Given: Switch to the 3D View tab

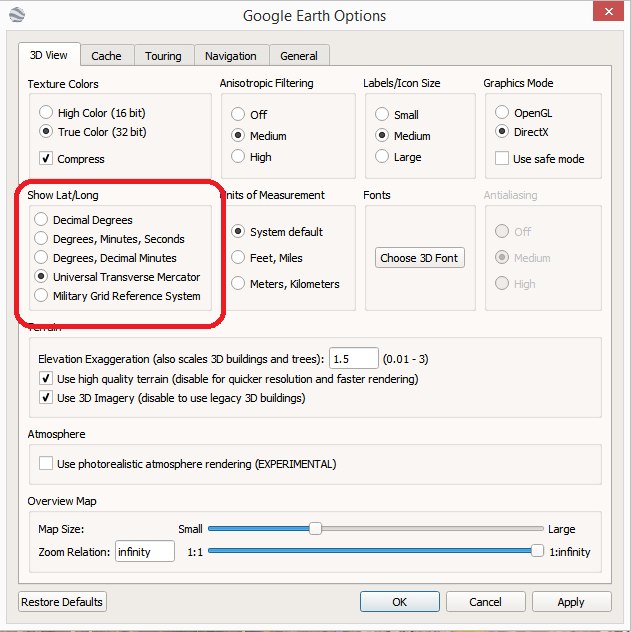Looking at the screenshot, I should click(x=49, y=55).
